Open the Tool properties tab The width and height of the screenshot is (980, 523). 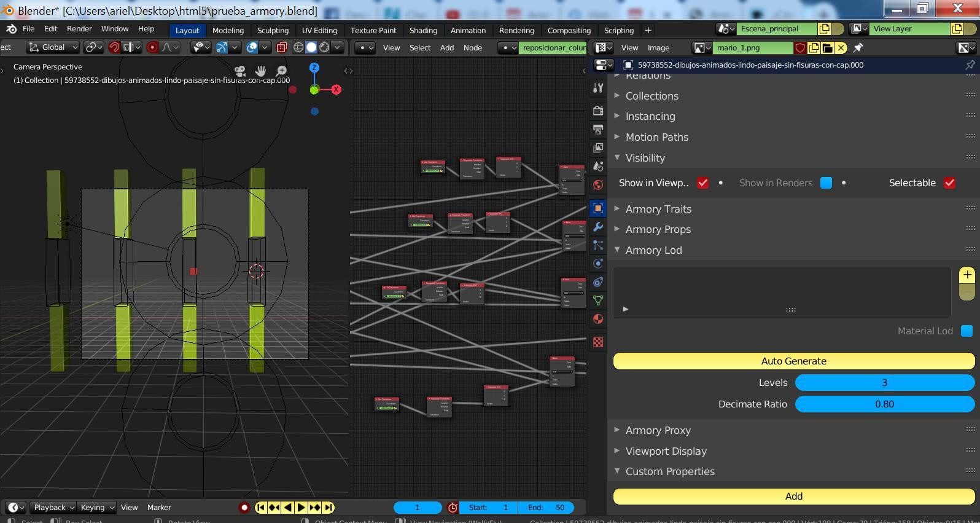(598, 88)
